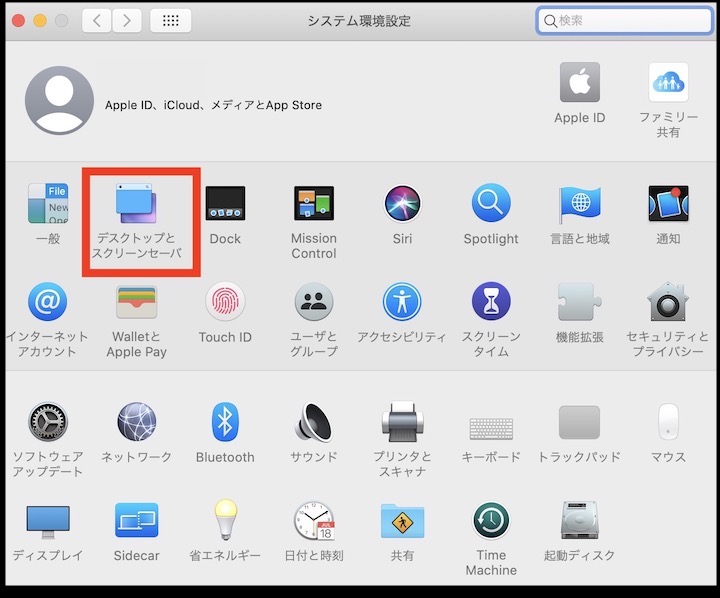
Task: Open 共有 (Sharing) folder icon
Action: click(402, 521)
